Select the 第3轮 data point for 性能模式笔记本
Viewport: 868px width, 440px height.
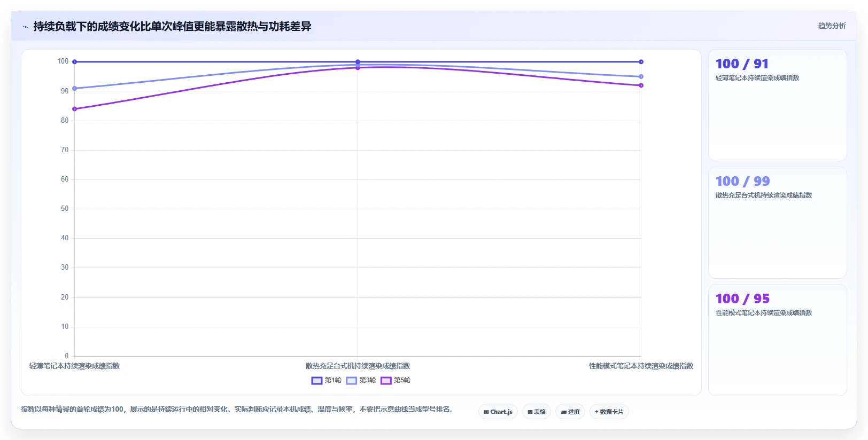(641, 77)
